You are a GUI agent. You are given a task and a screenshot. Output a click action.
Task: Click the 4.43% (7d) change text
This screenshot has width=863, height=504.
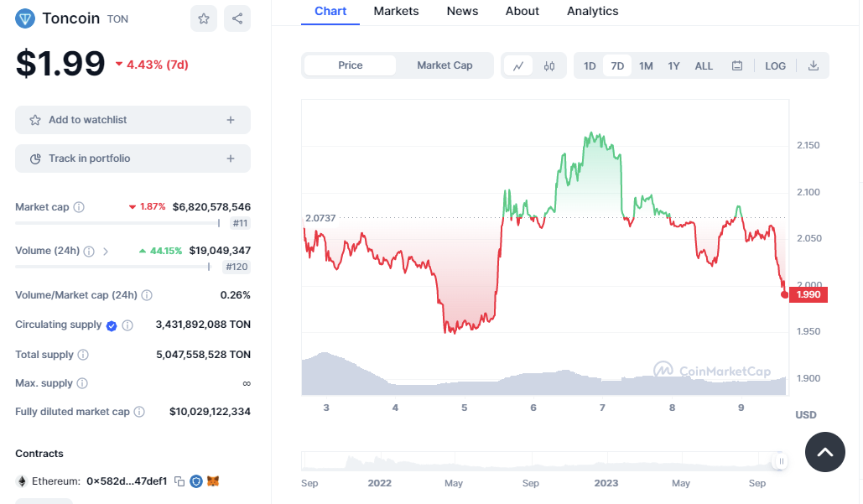[x=158, y=65]
